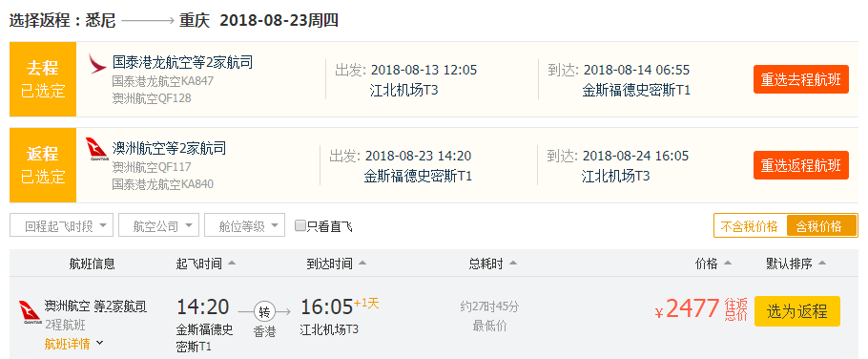This screenshot has height=359, width=868.
Task: Click 重选返程航班 button
Action: point(800,165)
